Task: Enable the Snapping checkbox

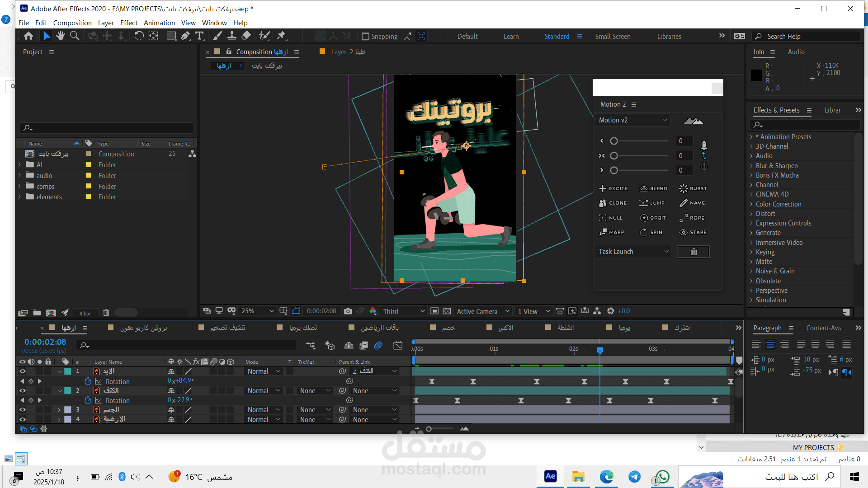Action: coord(366,37)
